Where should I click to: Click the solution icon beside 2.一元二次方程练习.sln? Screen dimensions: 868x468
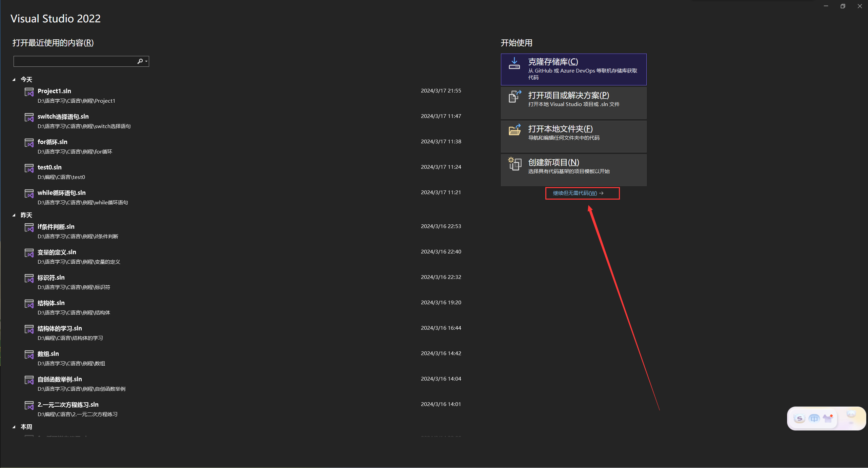click(29, 405)
